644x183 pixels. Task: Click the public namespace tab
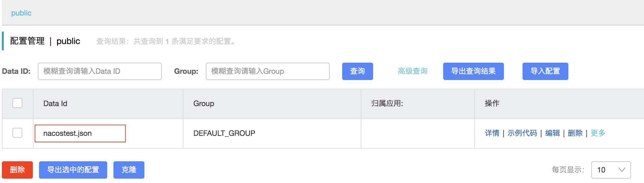point(21,13)
